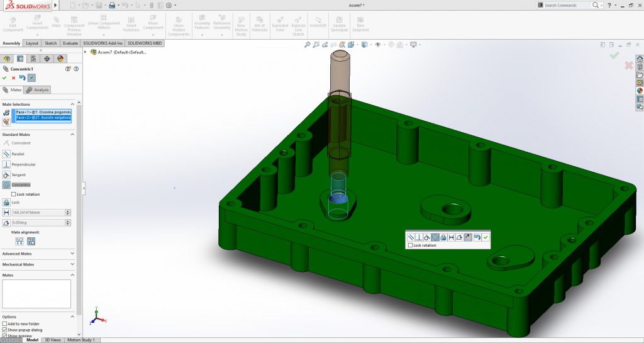Viewport: 644px width, 343px height.
Task: Uncheck Show popup dialog option
Action: pyautogui.click(x=4, y=329)
